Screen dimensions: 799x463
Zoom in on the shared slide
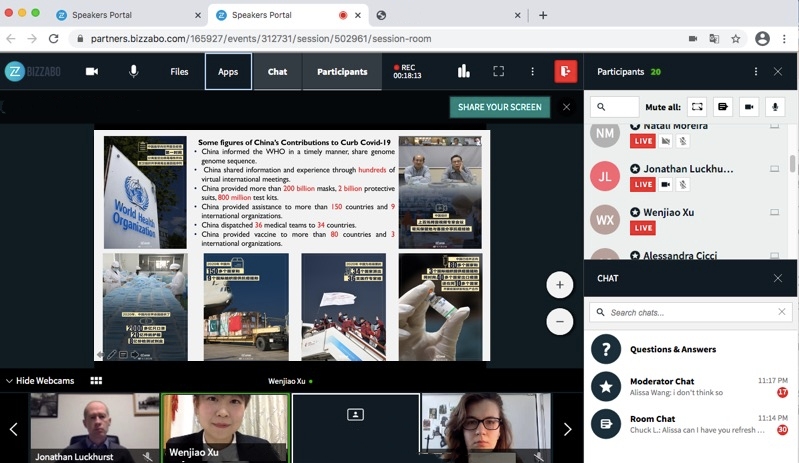[x=559, y=285]
